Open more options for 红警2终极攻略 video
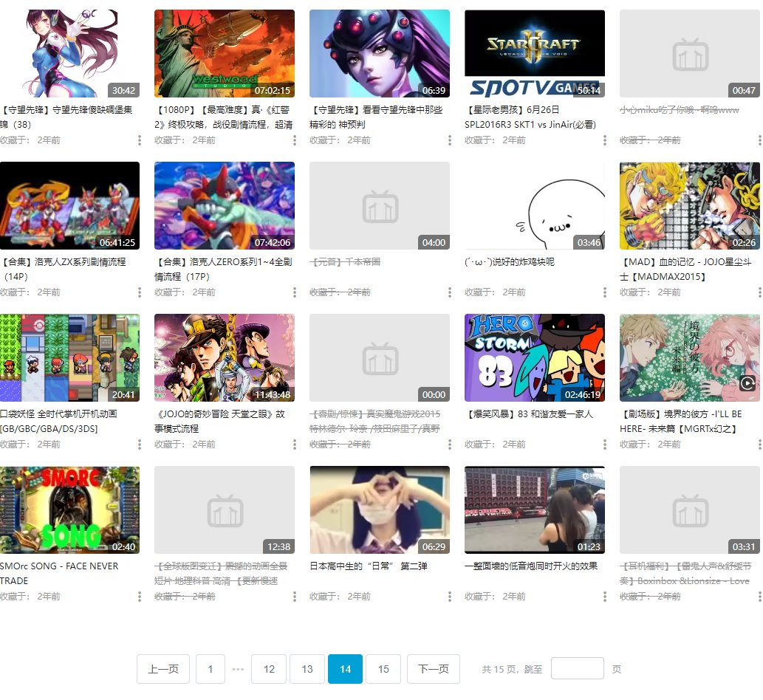763x700 pixels. [295, 140]
